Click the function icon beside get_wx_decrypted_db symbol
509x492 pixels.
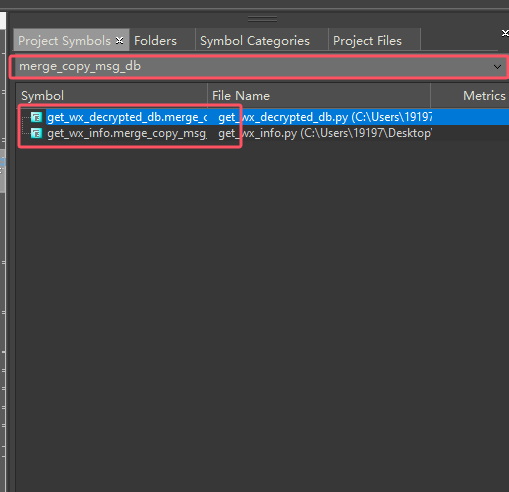click(x=36, y=117)
